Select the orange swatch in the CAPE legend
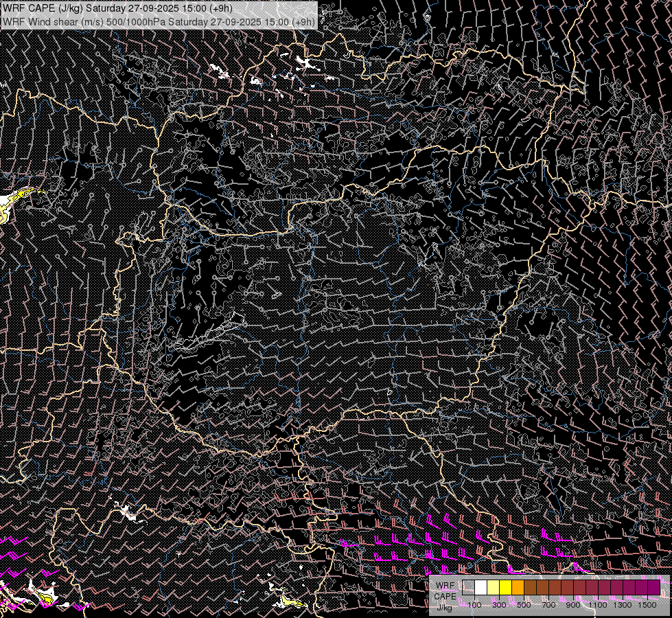The height and width of the screenshot is (618, 672). (518, 587)
